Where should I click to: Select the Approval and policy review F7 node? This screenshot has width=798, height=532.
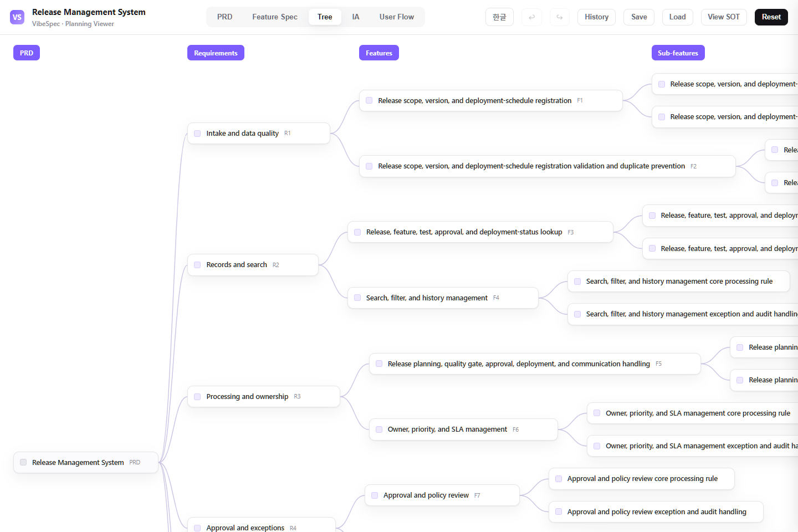coord(442,495)
